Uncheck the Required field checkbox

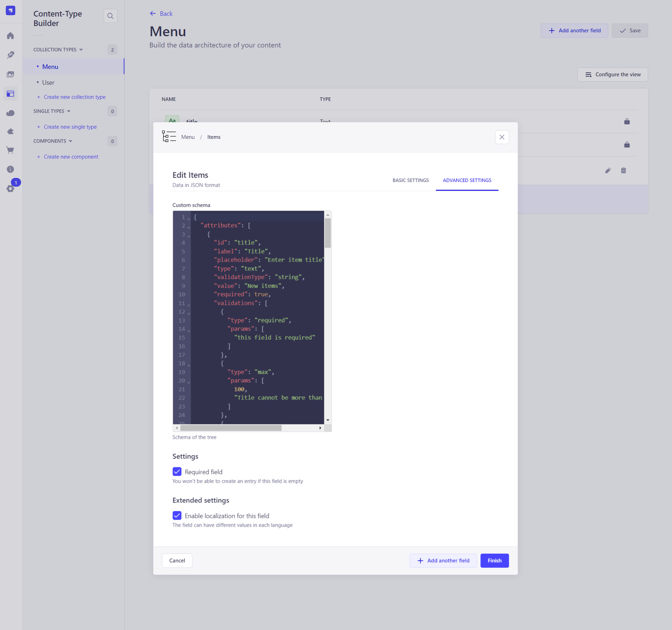(177, 471)
